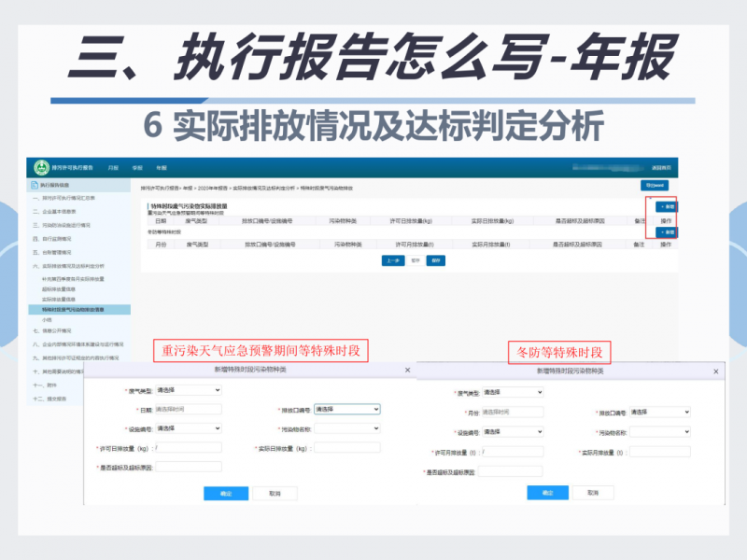This screenshot has height=560, width=747.
Task: Click the green emblem logo in header
Action: (41, 168)
